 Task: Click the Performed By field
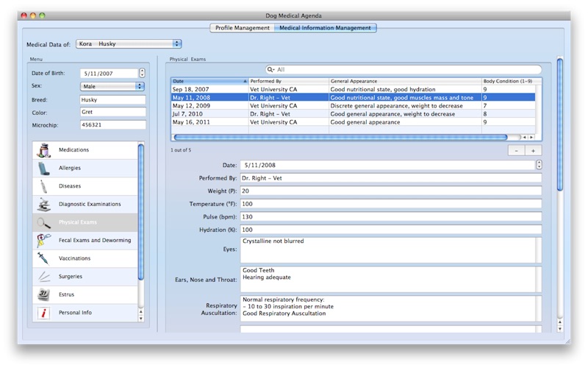click(391, 178)
